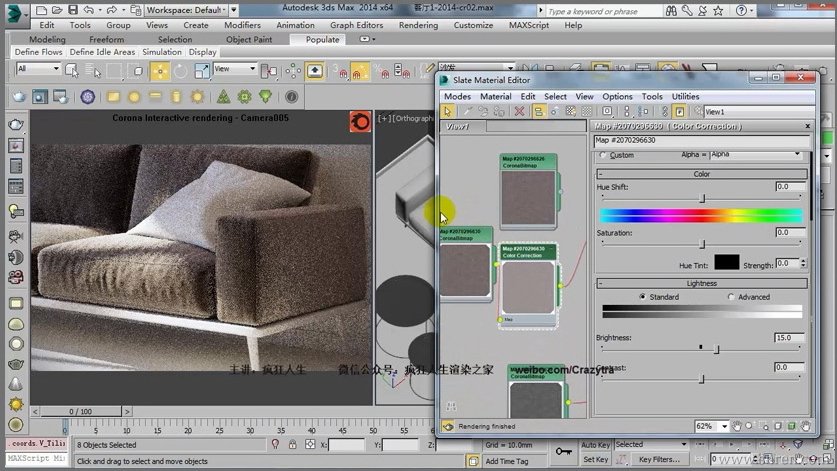Click the Angle Snap toggle icon

pos(362,70)
